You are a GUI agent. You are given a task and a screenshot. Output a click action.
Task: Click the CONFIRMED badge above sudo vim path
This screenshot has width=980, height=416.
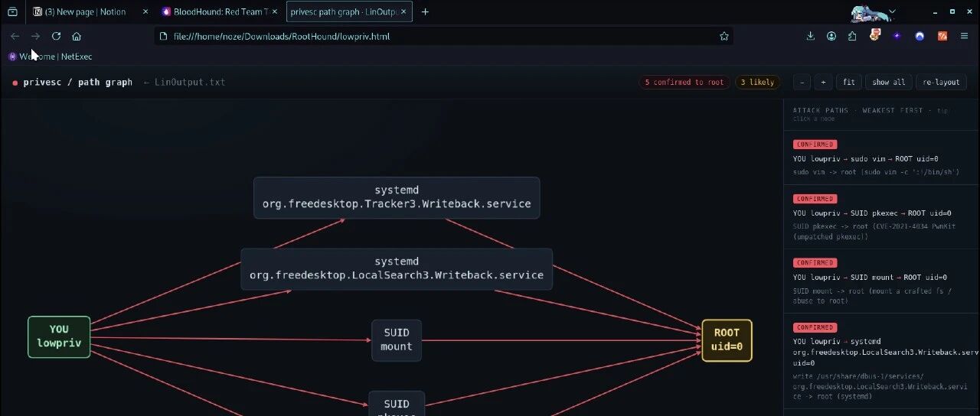pyautogui.click(x=815, y=145)
